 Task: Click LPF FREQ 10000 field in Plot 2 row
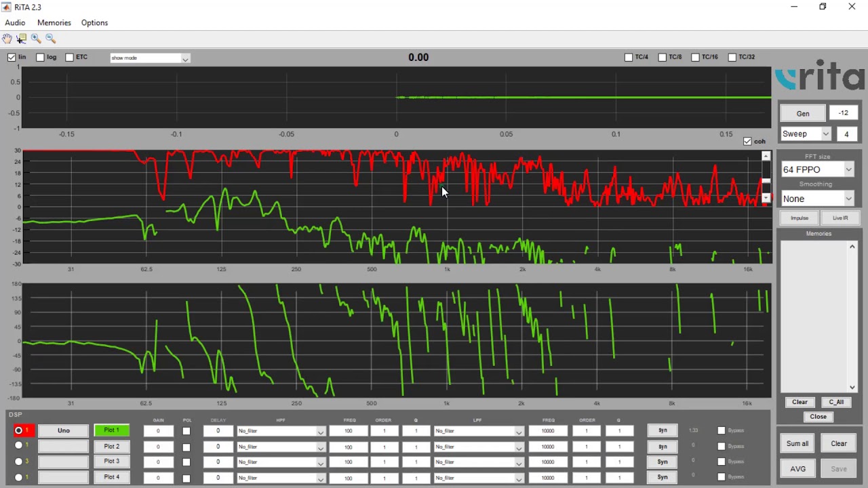point(548,447)
